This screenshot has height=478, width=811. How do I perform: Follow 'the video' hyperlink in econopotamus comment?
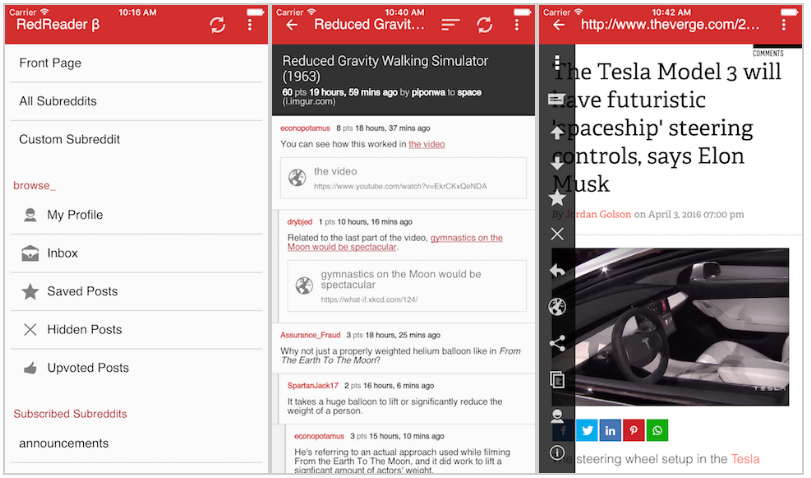pyautogui.click(x=427, y=144)
